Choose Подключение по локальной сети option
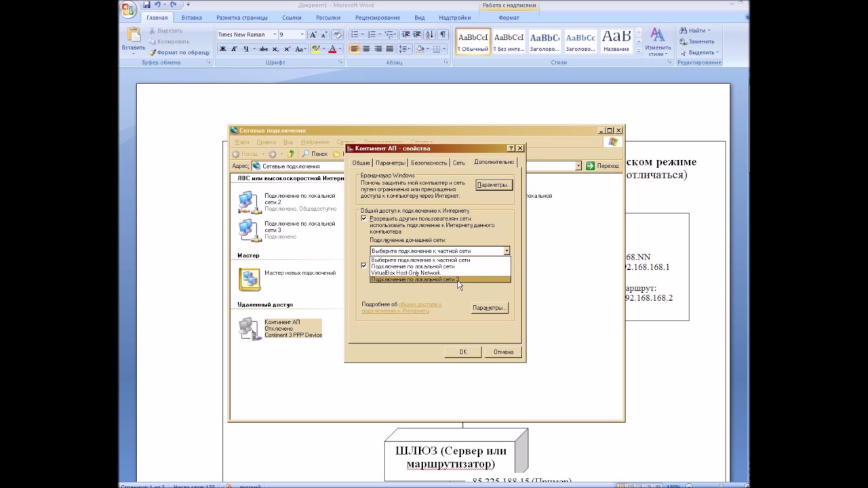The width and height of the screenshot is (868, 488). click(440, 266)
